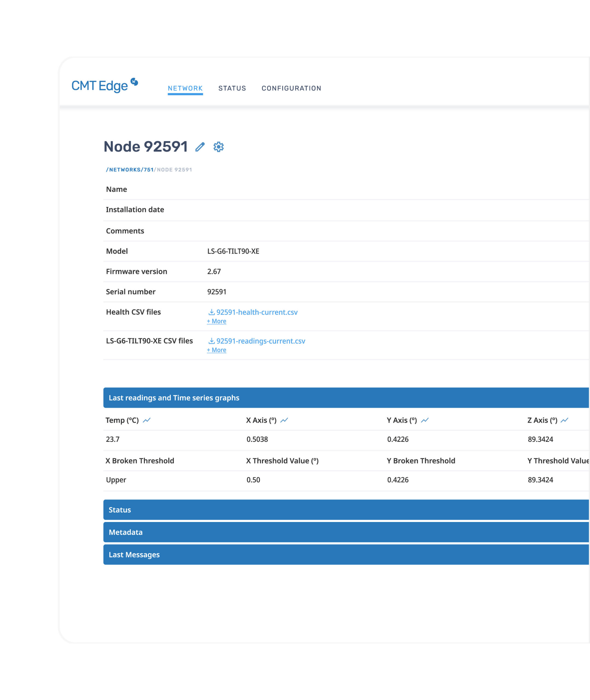590x700 pixels.
Task: Switch to the STATUS tab
Action: 232,88
